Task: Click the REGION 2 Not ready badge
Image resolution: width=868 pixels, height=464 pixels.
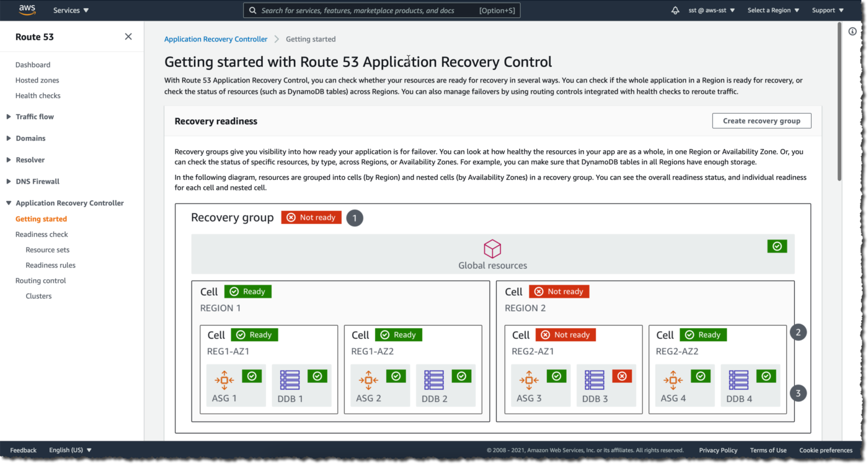Action: [559, 292]
